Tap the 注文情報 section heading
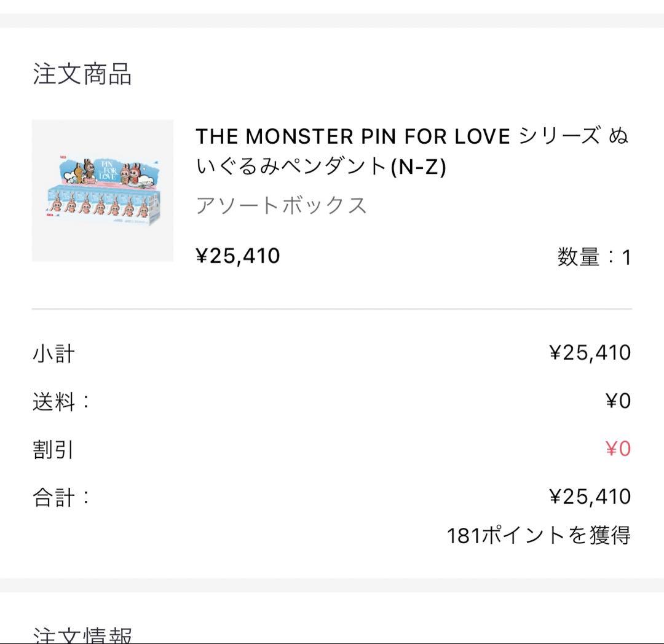 pyautogui.click(x=82, y=634)
